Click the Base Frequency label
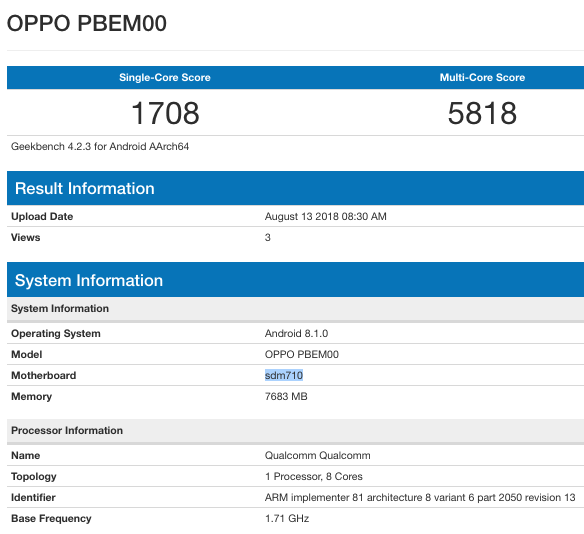Viewport: 584px width, 534px height. tap(51, 518)
